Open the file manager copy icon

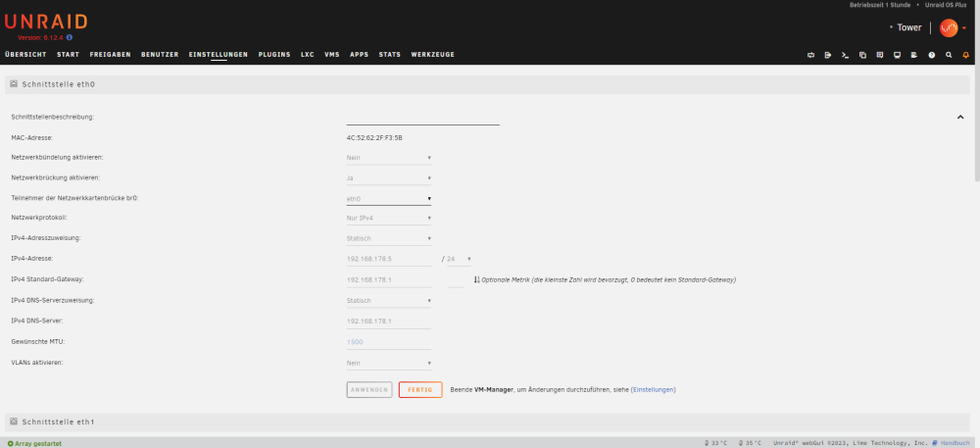(x=862, y=55)
